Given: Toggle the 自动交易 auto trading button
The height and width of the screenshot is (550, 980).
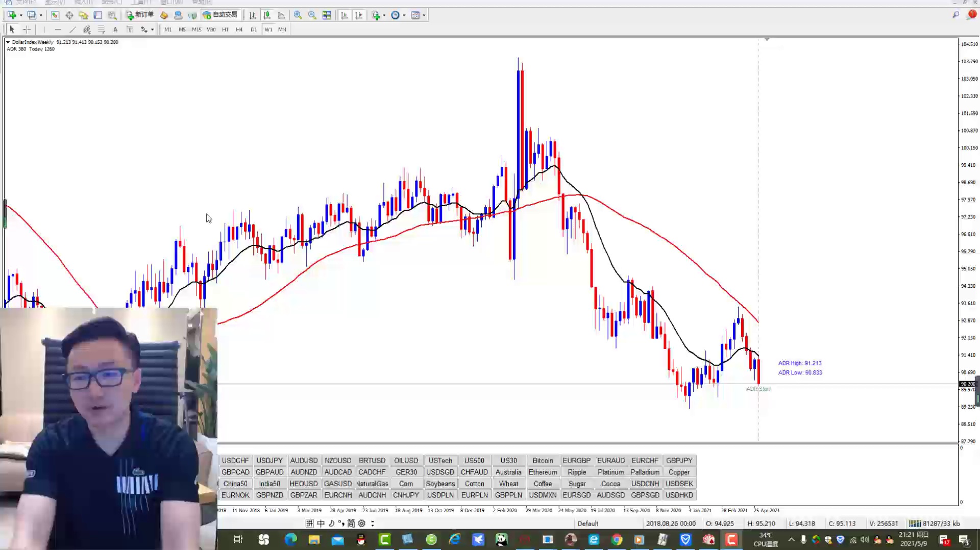Looking at the screenshot, I should coord(220,15).
